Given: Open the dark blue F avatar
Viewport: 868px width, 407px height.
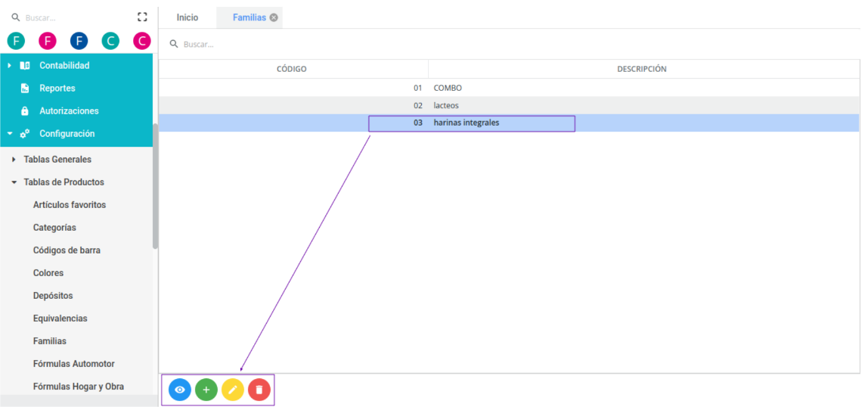Looking at the screenshot, I should (x=79, y=41).
